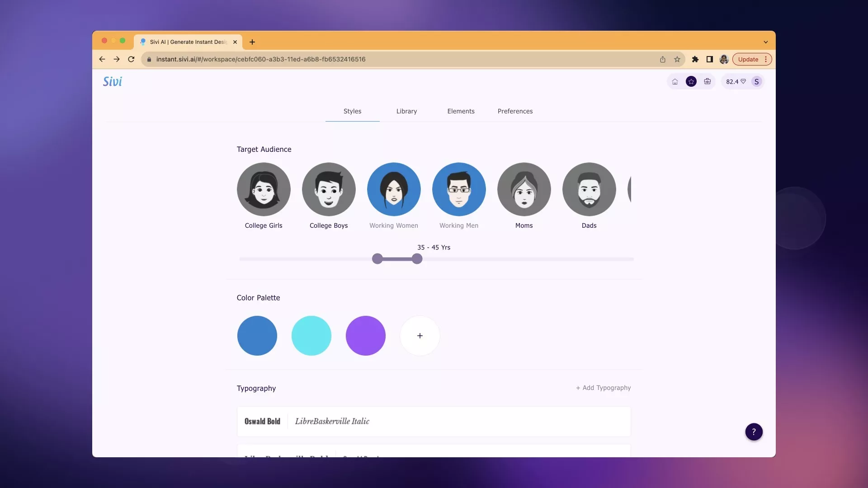
Task: Enable the College Girls audience avatar
Action: (263, 189)
